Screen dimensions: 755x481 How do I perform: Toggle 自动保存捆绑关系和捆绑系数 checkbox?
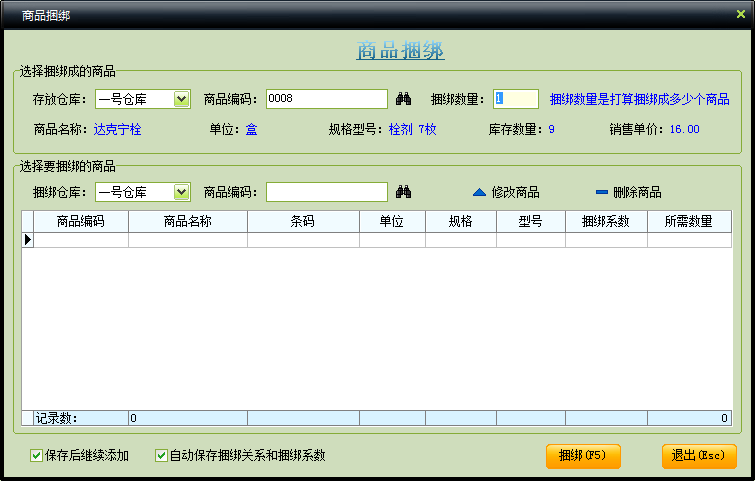click(161, 456)
